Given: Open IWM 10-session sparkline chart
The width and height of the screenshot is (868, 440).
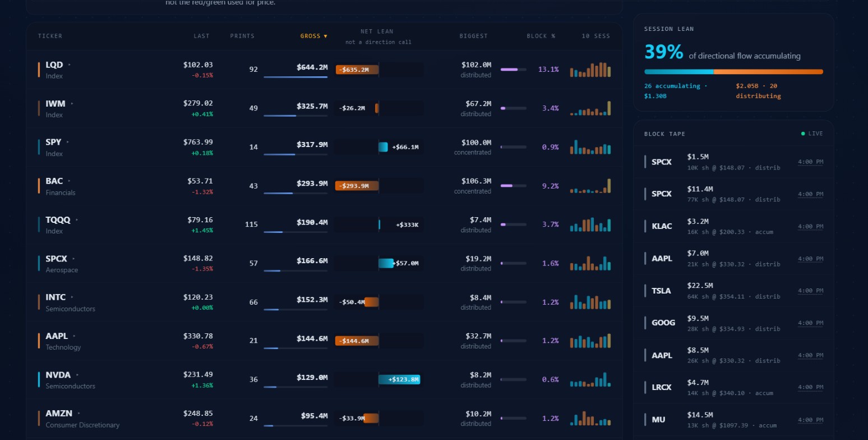Looking at the screenshot, I should pos(590,108).
